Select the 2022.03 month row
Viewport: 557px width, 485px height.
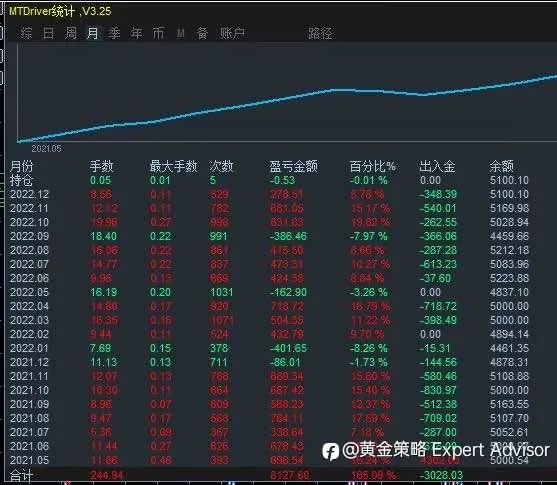pyautogui.click(x=270, y=320)
